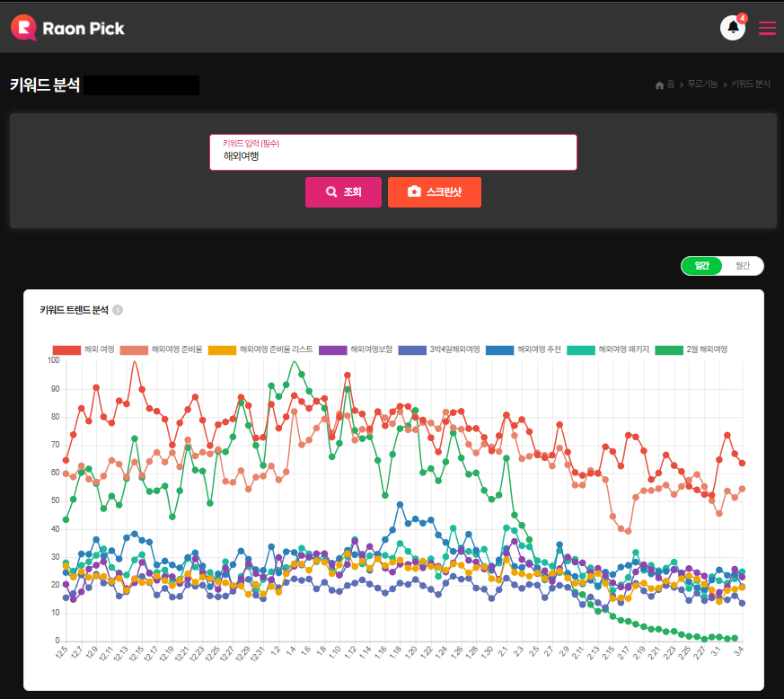Click the home icon in breadcrumb
The height and width of the screenshot is (699, 784).
(x=659, y=85)
